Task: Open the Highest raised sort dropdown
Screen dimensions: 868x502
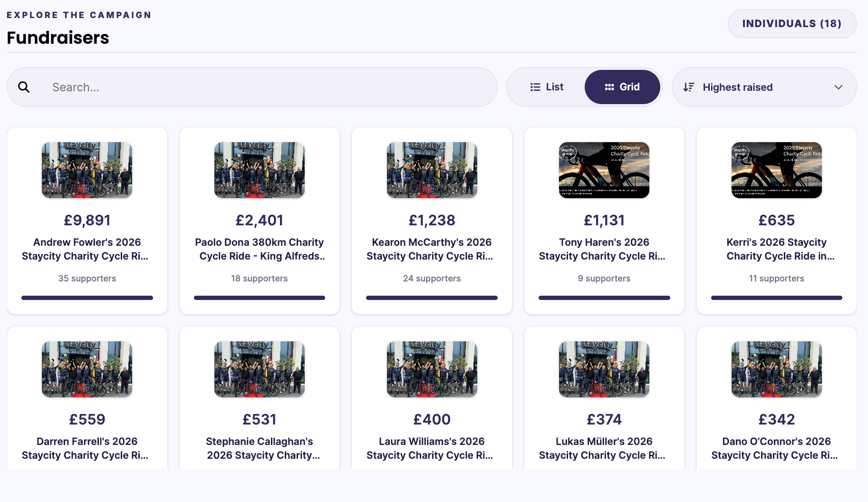Action: point(764,87)
